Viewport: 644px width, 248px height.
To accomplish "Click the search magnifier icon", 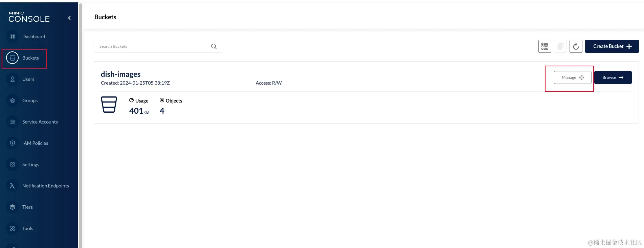I will click(x=214, y=46).
